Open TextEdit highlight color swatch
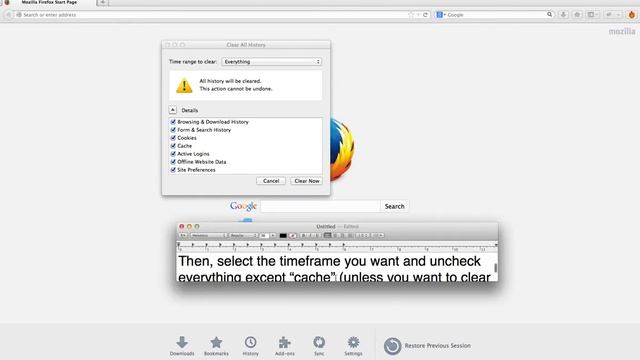The width and height of the screenshot is (640, 360). pyautogui.click(x=293, y=236)
